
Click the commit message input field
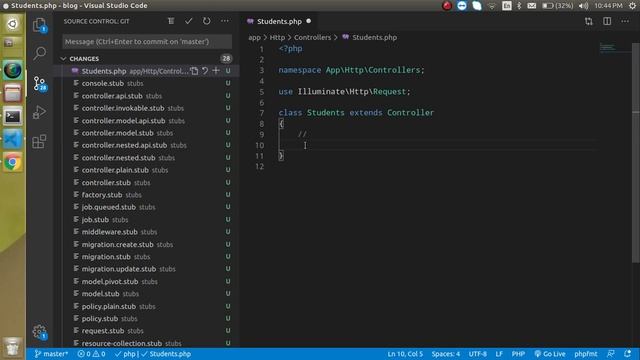point(147,42)
